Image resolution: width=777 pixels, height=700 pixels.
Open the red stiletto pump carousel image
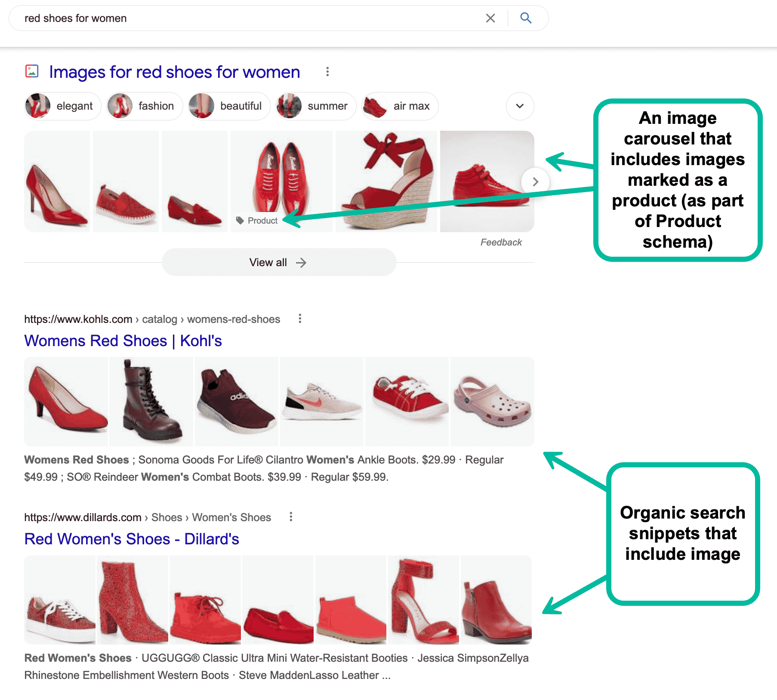point(57,181)
